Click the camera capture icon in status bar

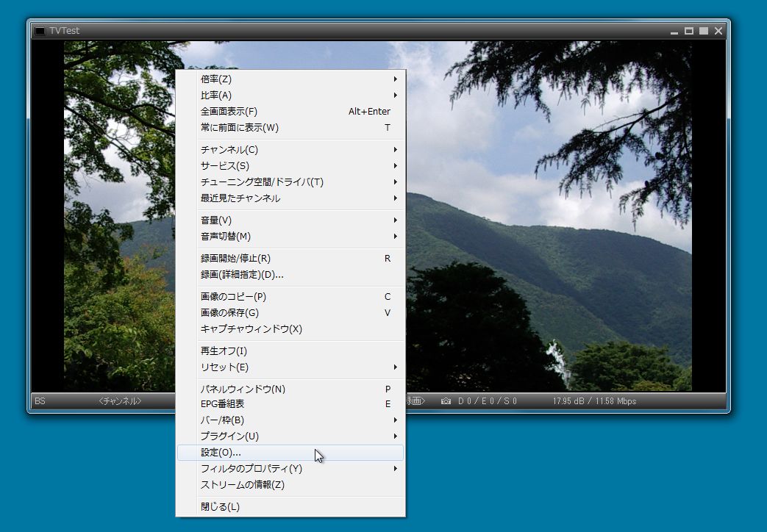click(x=446, y=401)
